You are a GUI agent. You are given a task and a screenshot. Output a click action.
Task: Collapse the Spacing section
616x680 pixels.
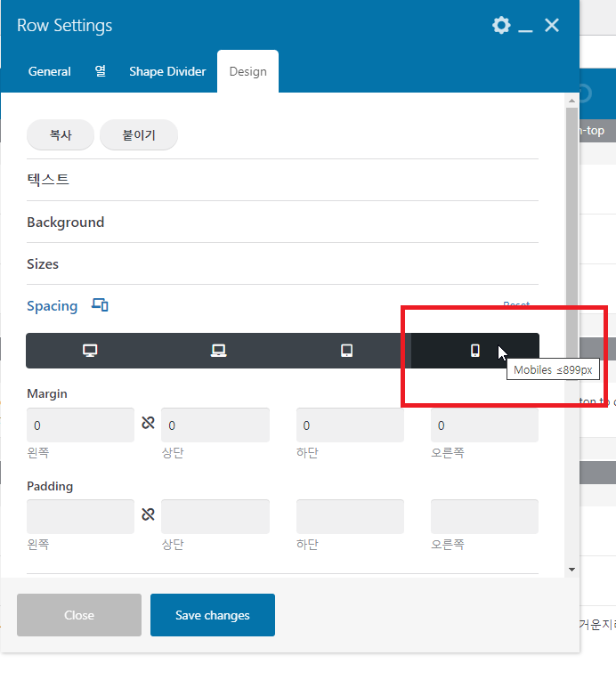pyautogui.click(x=52, y=306)
